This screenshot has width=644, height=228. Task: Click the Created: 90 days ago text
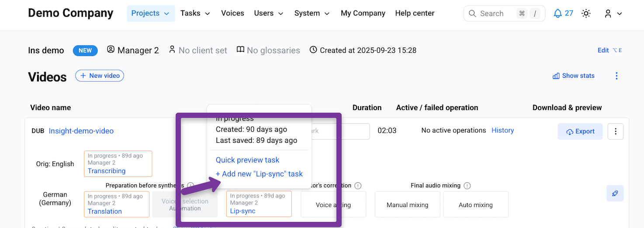[251, 129]
